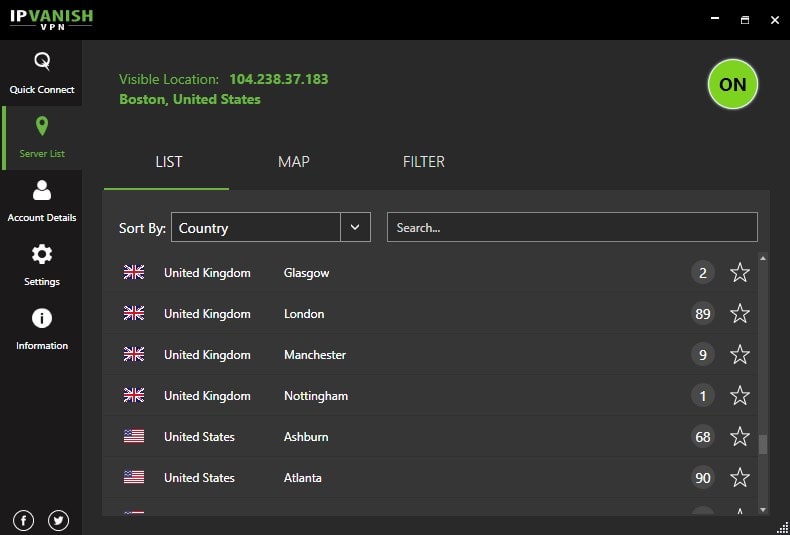The image size is (790, 535).
Task: Click the visible IP address 104.238.37.183
Action: [279, 79]
